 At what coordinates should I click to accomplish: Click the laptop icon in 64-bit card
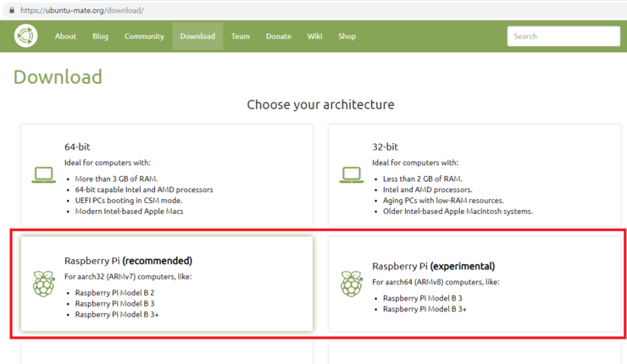coord(43,175)
